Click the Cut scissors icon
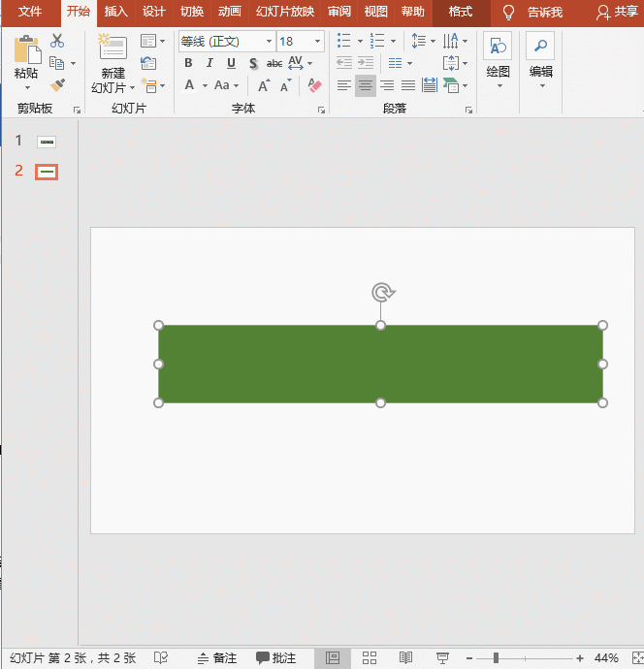The width and height of the screenshot is (644, 669). pos(57,41)
